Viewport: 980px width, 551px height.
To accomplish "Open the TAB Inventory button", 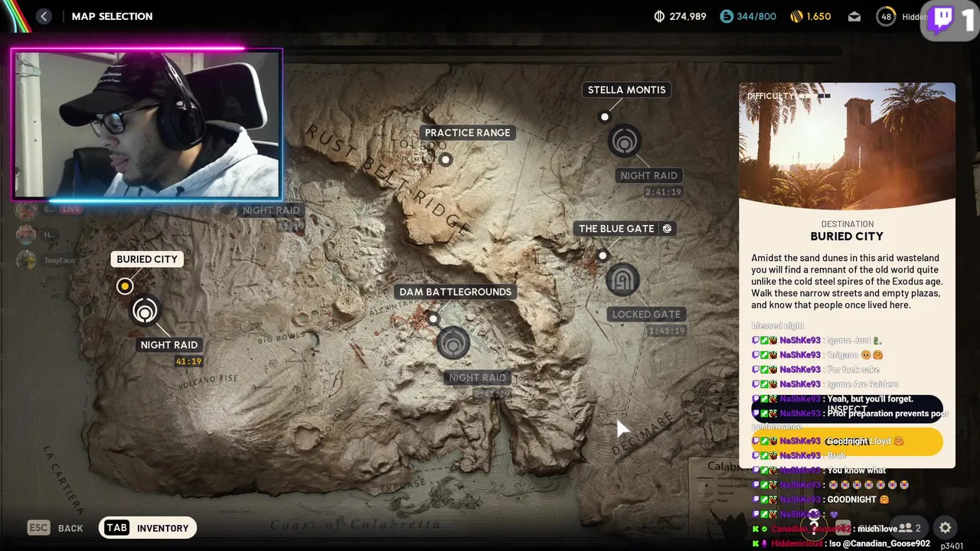I will (148, 527).
